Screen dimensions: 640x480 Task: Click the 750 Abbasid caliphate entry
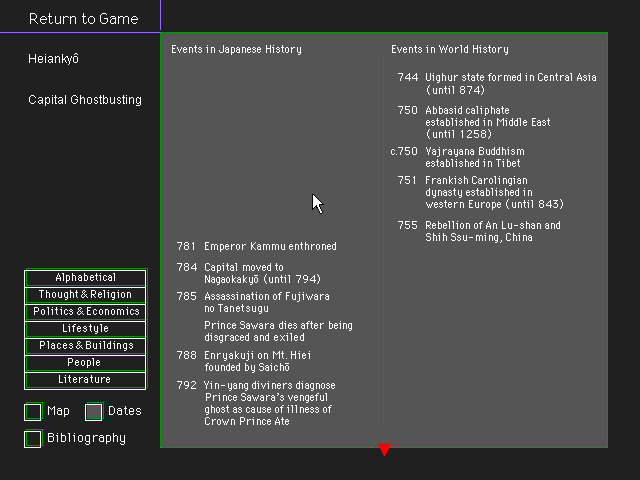[x=474, y=122]
